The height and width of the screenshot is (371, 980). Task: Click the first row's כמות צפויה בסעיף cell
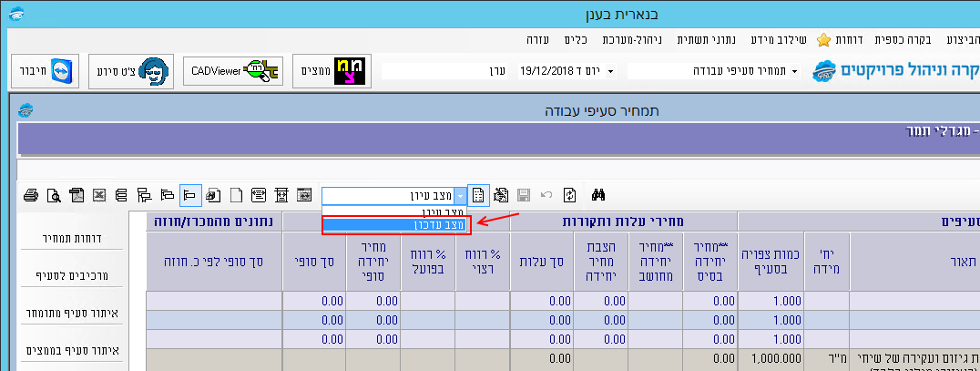(x=771, y=301)
